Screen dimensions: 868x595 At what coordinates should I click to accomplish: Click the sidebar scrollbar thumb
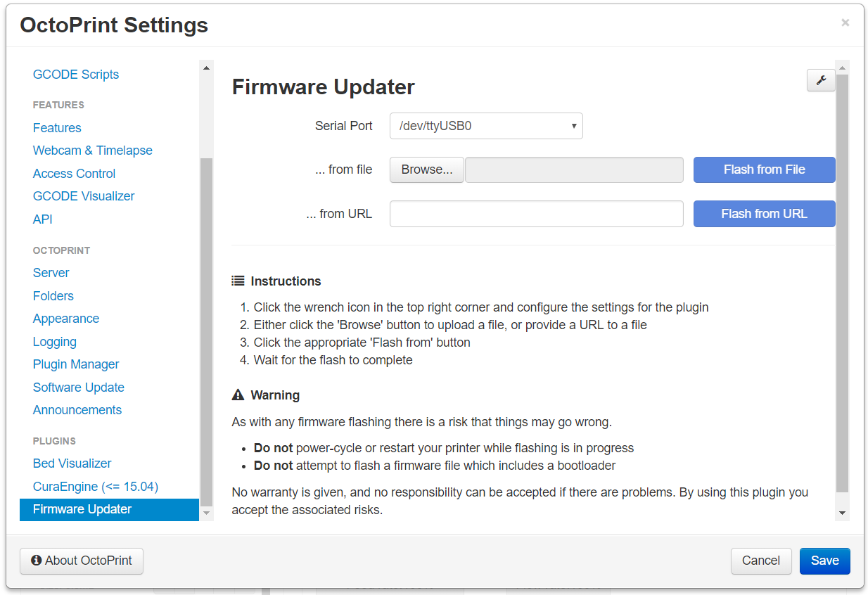pyautogui.click(x=206, y=332)
